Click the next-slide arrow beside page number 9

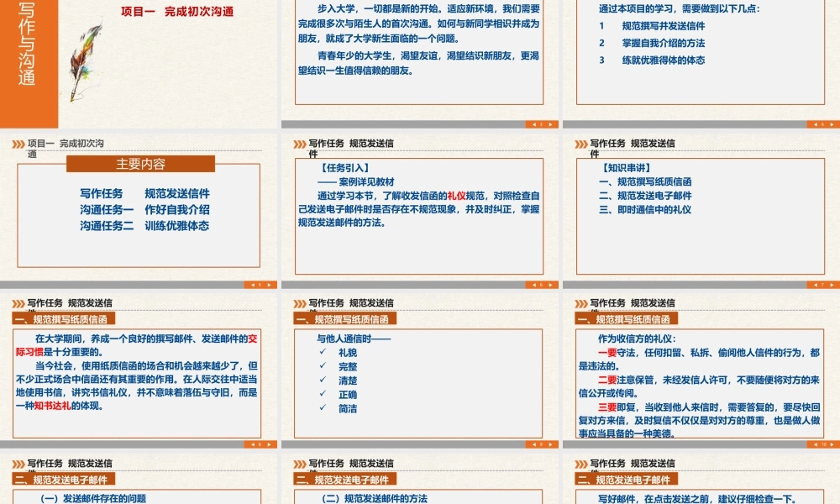550,444
